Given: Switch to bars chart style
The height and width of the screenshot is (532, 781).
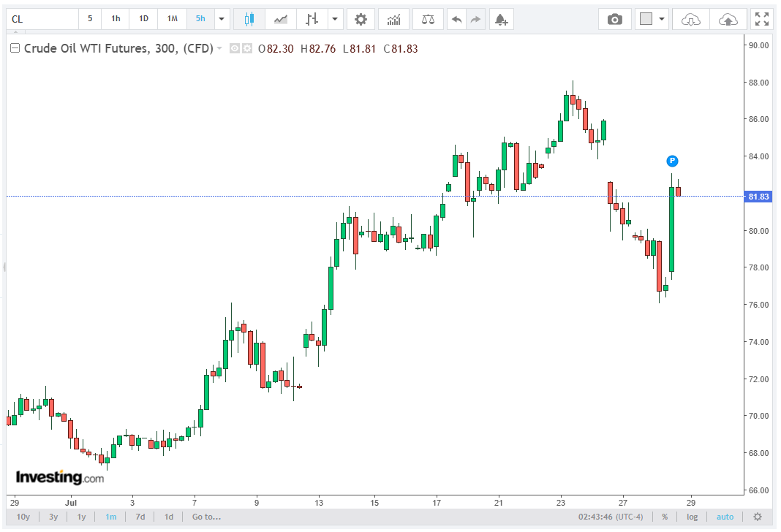Looking at the screenshot, I should pos(312,19).
